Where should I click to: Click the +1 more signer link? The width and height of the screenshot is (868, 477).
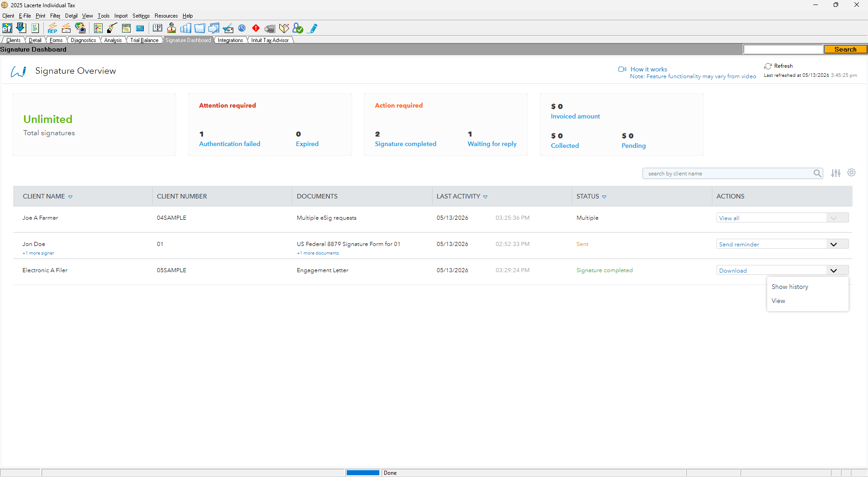pos(38,253)
